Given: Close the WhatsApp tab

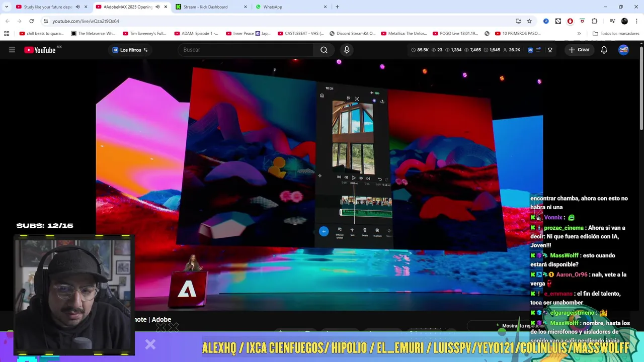Looking at the screenshot, I should (x=325, y=7).
